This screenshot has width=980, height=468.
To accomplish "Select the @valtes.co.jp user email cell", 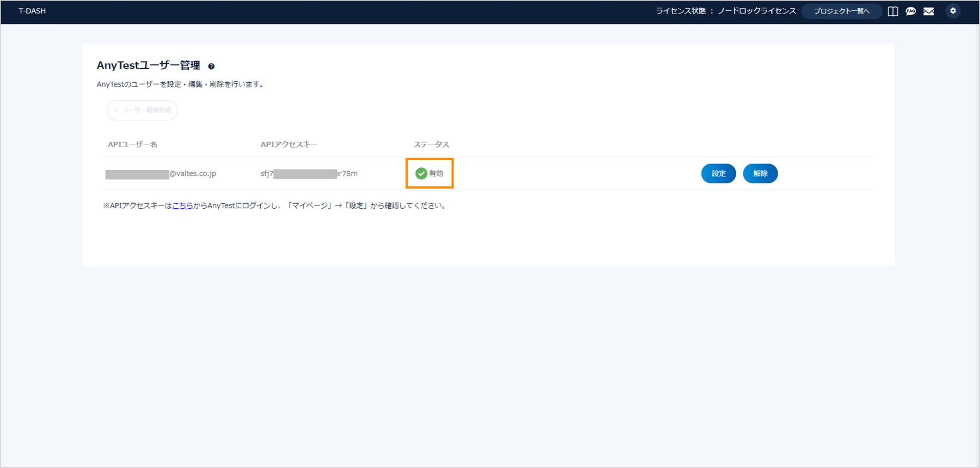I will [161, 174].
